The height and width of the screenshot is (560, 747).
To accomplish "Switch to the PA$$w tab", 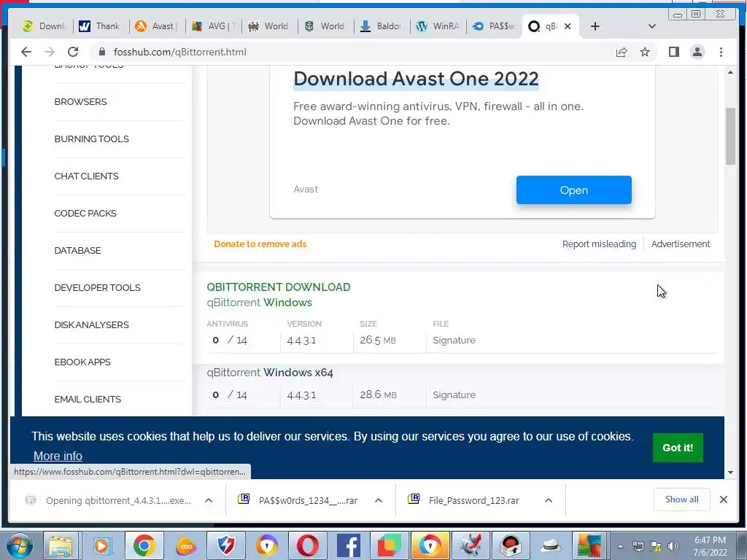I will coord(494,26).
